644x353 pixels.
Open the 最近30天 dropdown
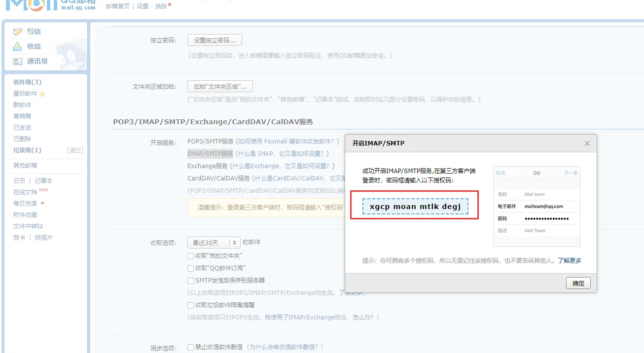point(214,243)
